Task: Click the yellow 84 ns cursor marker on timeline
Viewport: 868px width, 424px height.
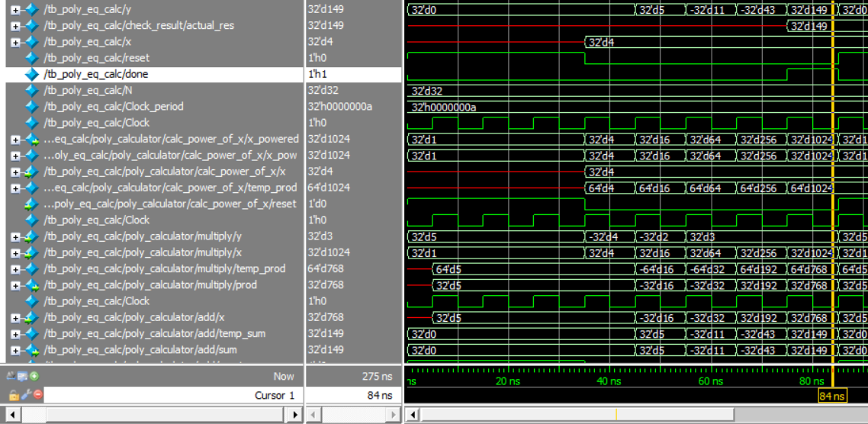Action: (x=833, y=396)
